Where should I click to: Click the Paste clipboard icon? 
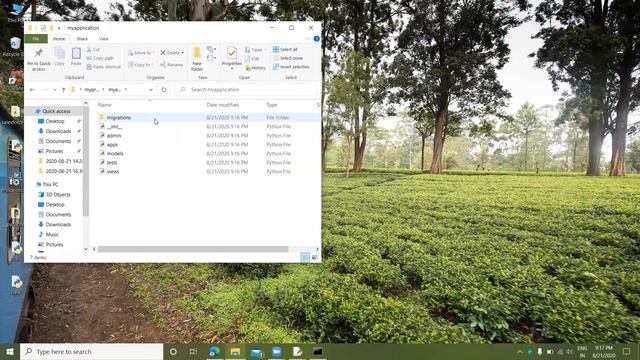coord(76,53)
